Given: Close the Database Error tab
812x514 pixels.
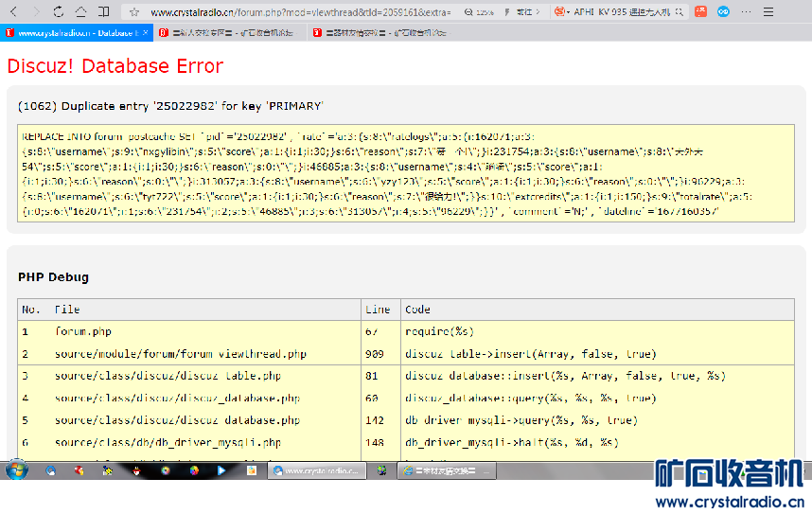Looking at the screenshot, I should pos(147,33).
